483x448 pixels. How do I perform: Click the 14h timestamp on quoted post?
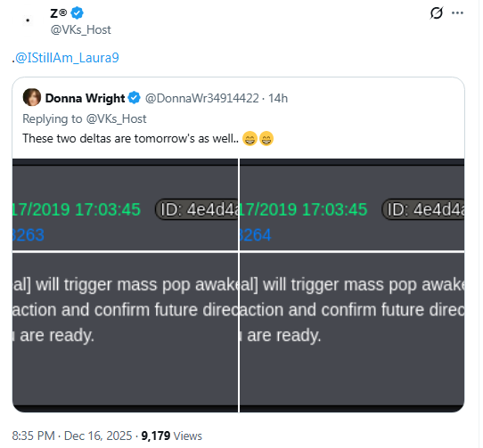pos(278,99)
